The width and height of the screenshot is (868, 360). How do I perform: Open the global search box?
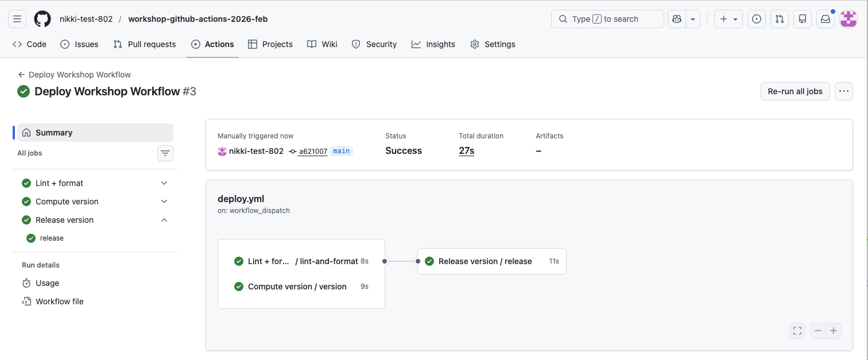pyautogui.click(x=607, y=18)
